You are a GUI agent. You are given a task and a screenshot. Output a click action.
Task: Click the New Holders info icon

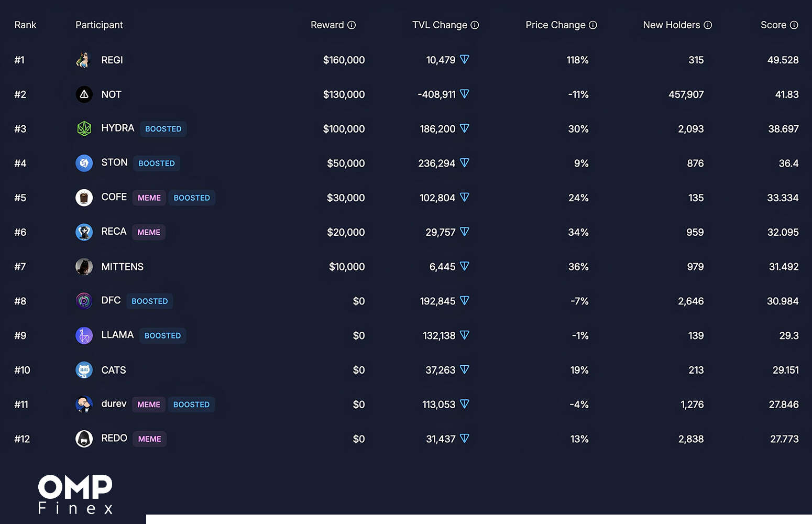(708, 25)
